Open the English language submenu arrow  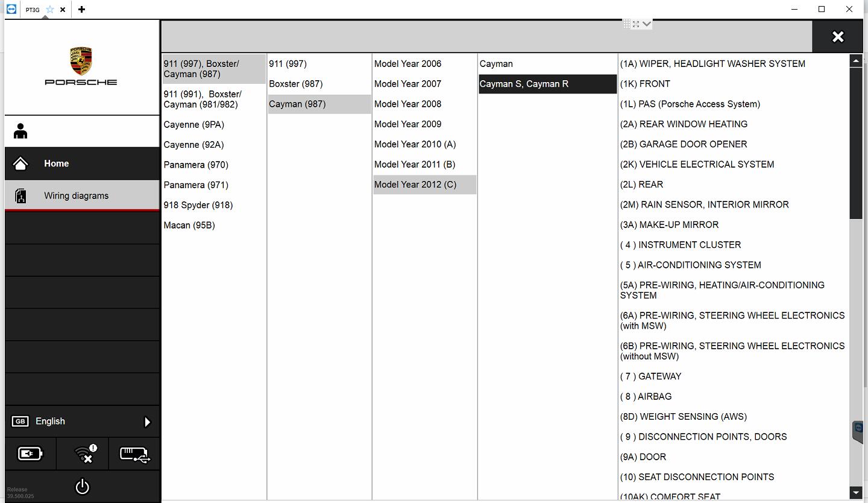pos(148,422)
